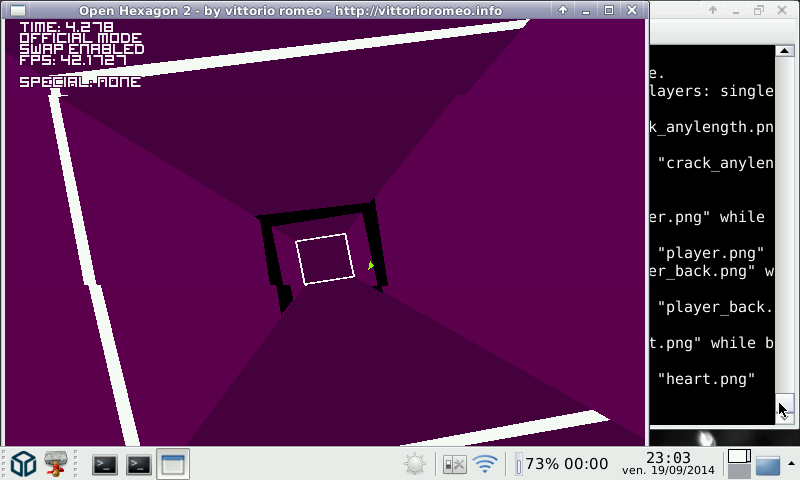Image resolution: width=800 pixels, height=480 pixels.
Task: Minimize the Open Hexagon 2 window
Action: [587, 10]
